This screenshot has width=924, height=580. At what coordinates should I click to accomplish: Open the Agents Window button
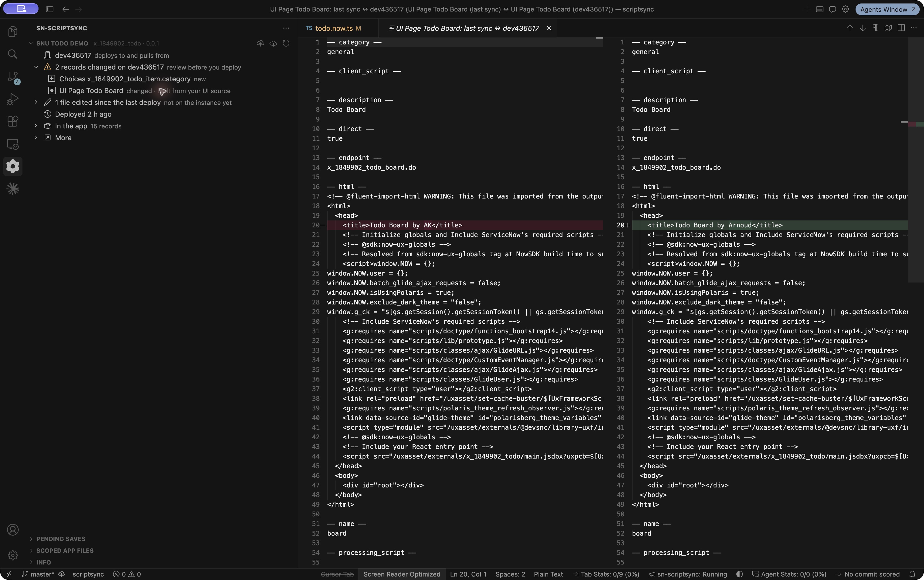(887, 9)
